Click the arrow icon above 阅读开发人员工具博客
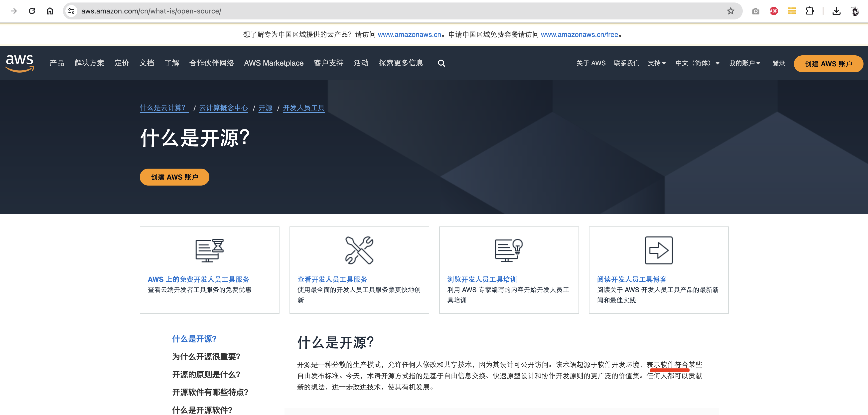 [x=659, y=250]
